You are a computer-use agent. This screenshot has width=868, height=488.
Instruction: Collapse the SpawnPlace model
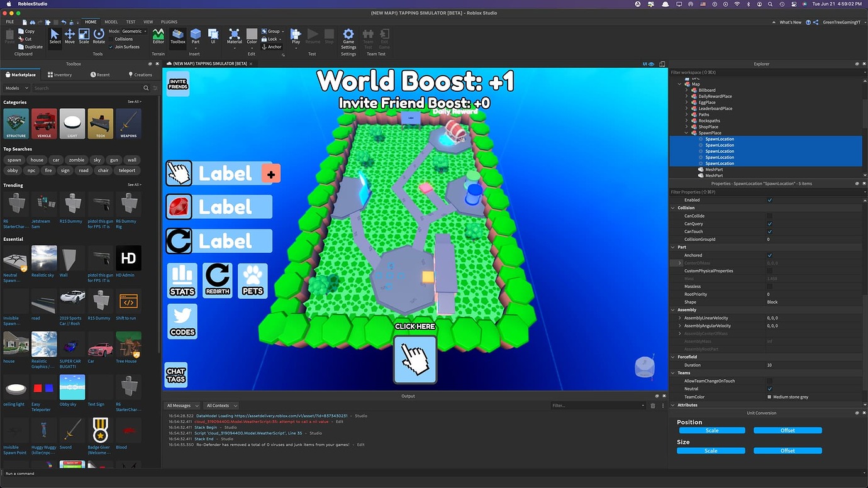(686, 133)
